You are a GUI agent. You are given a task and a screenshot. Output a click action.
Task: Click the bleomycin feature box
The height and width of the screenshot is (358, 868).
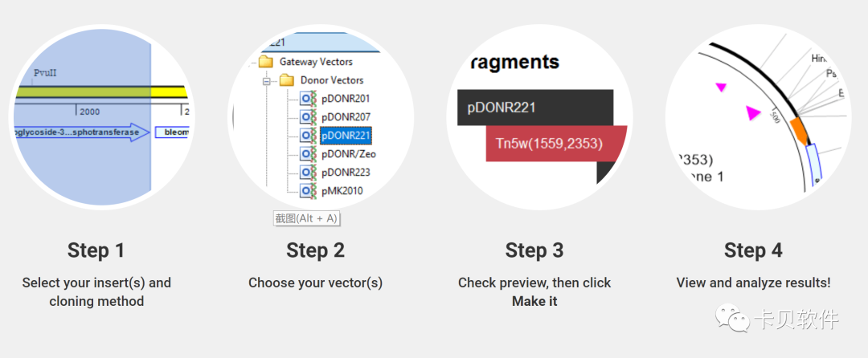pyautogui.click(x=172, y=132)
